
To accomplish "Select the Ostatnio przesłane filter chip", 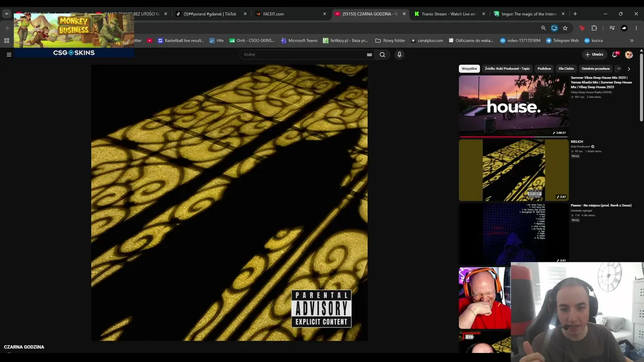I will pos(596,68).
